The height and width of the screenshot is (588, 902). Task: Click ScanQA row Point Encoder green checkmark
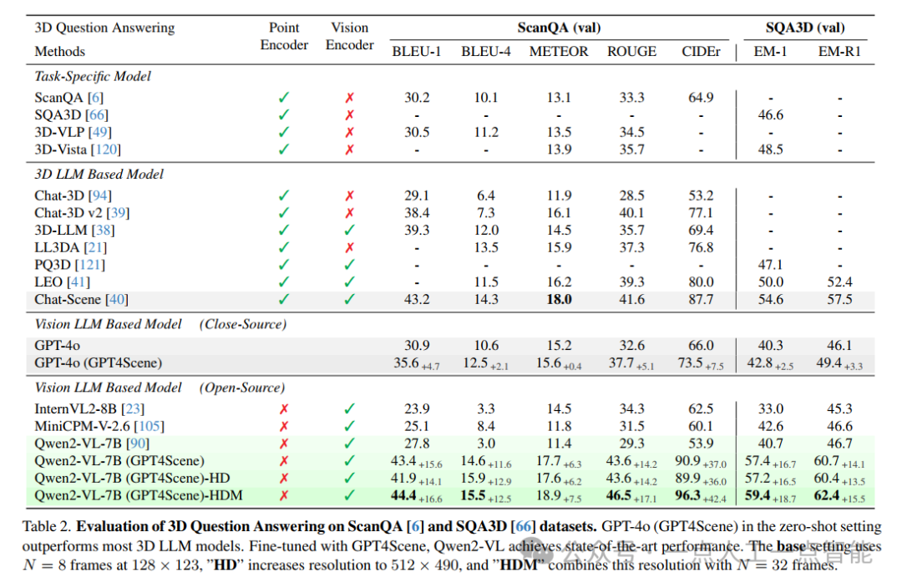pyautogui.click(x=284, y=97)
